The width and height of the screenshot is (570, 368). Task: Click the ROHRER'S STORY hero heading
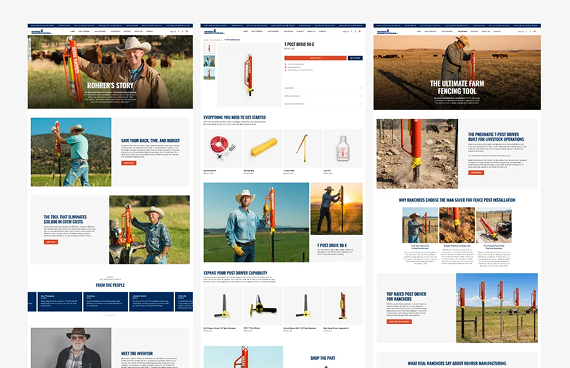click(110, 86)
